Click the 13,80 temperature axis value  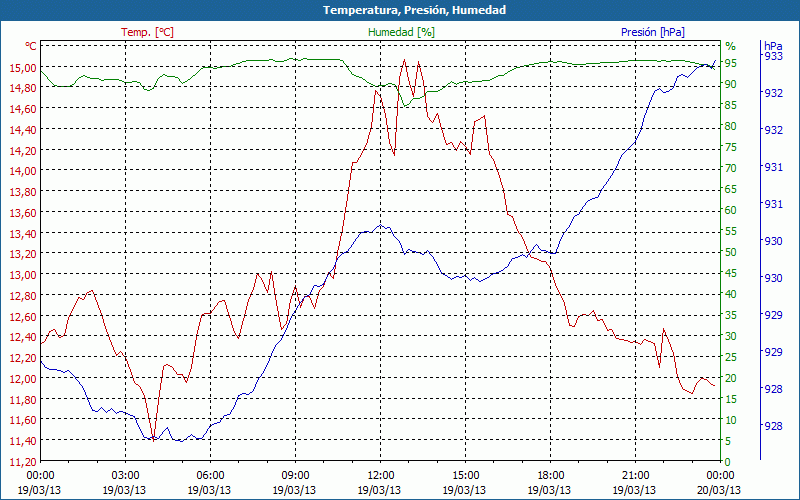(23, 192)
